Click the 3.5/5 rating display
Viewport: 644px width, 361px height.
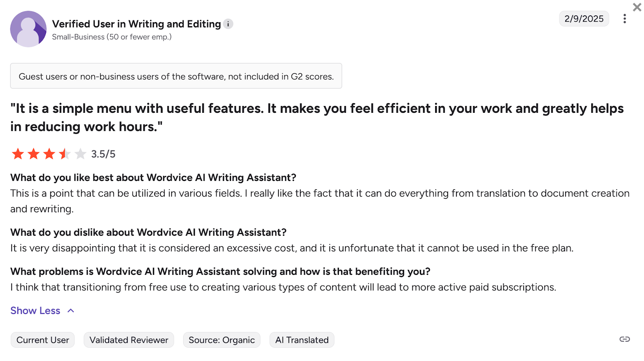tap(103, 154)
